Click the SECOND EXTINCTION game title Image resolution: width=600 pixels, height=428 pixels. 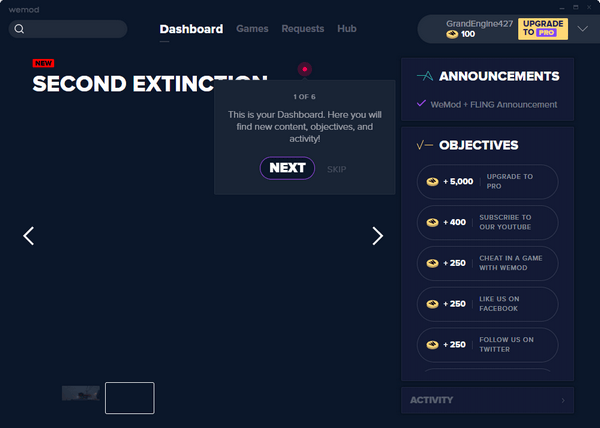pyautogui.click(x=150, y=84)
